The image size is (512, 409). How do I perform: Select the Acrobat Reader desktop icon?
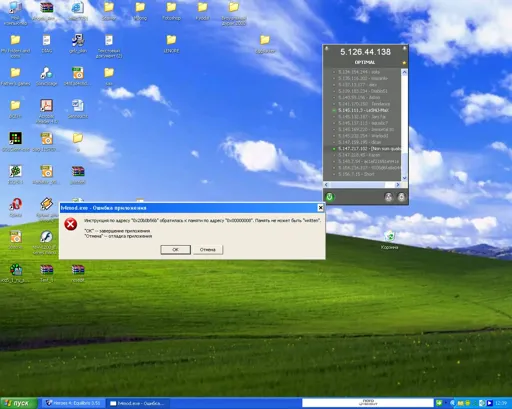47,111
